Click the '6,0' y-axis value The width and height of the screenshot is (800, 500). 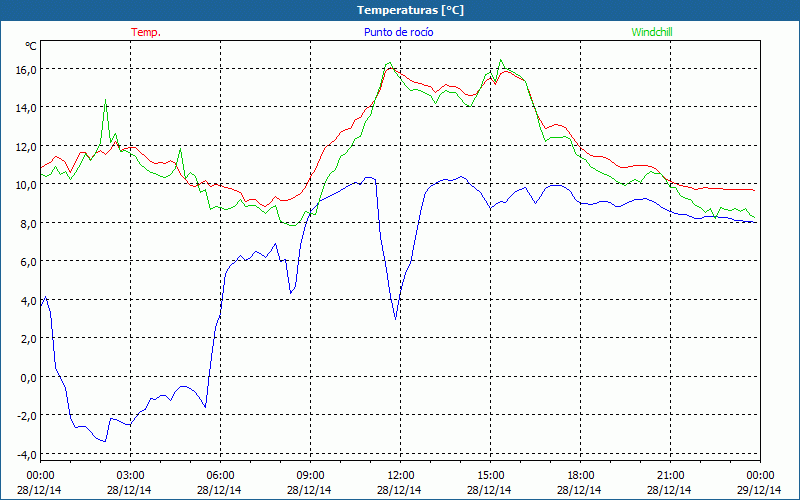coord(28,262)
